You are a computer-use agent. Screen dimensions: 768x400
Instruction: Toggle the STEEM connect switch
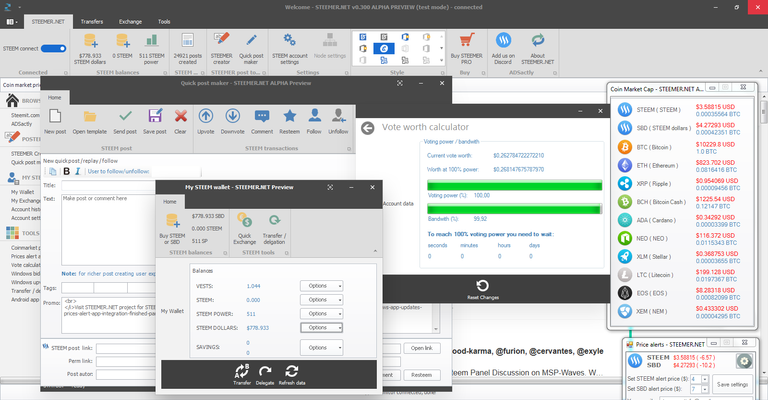(x=53, y=48)
